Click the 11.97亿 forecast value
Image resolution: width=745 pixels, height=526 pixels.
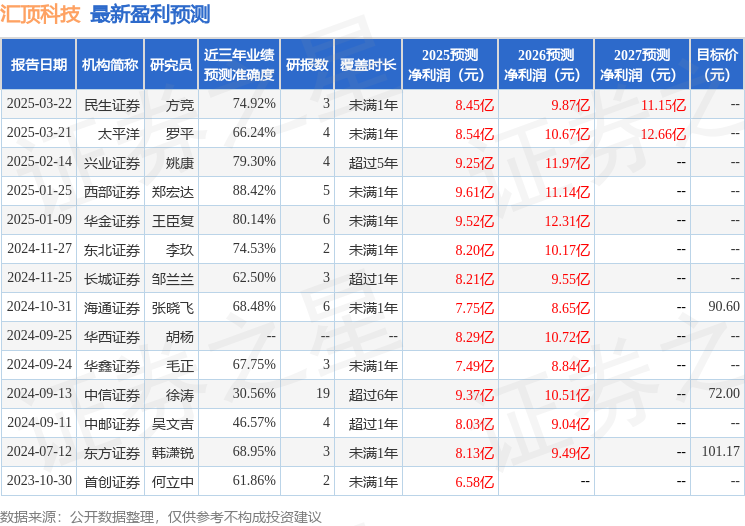[567, 163]
